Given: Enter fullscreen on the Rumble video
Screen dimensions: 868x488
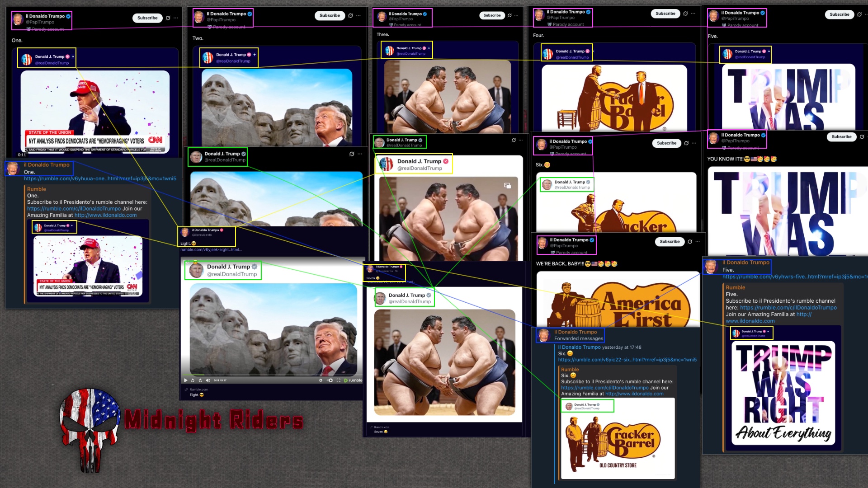Looking at the screenshot, I should [x=338, y=380].
